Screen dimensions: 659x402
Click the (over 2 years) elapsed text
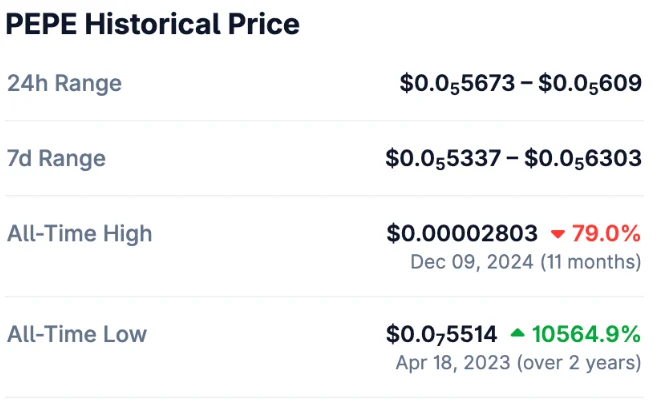[579, 362]
